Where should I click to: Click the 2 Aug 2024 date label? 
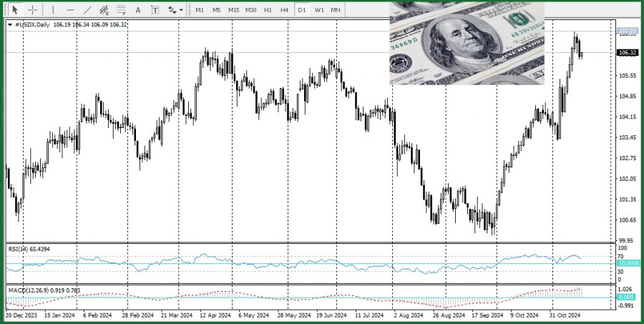409,315
